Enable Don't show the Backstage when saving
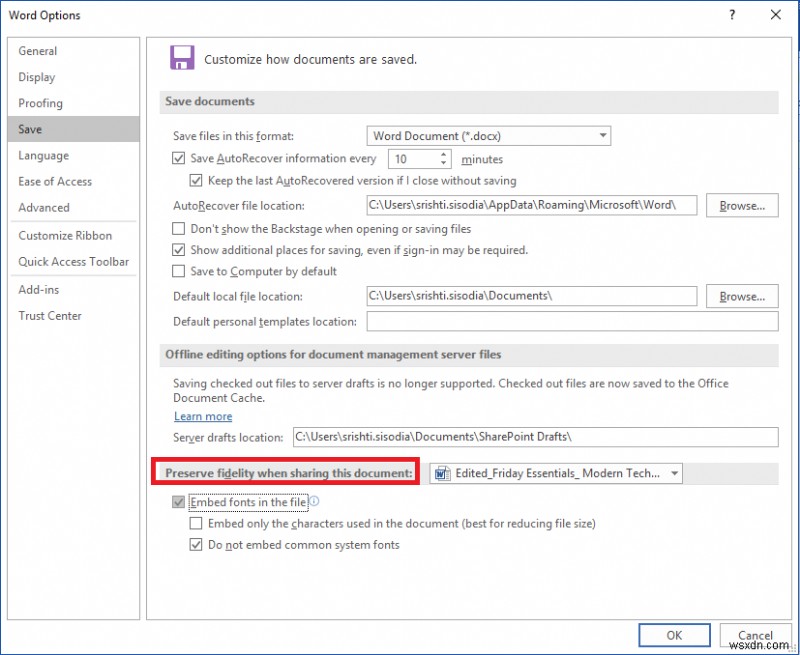 [178, 229]
